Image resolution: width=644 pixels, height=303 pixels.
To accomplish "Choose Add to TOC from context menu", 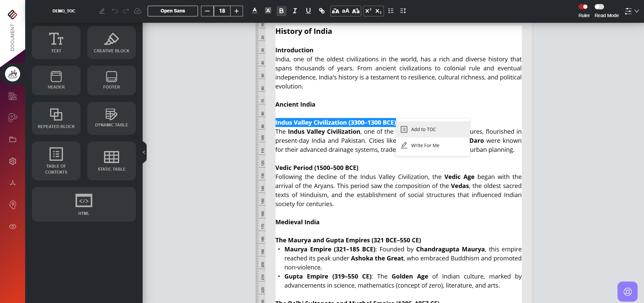I will [x=423, y=129].
